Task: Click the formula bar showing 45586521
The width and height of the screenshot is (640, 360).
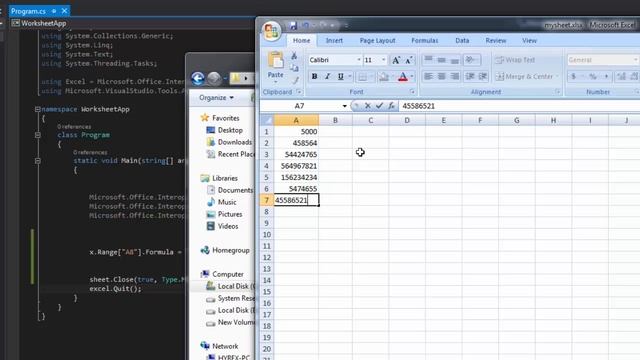Action: click(519, 106)
